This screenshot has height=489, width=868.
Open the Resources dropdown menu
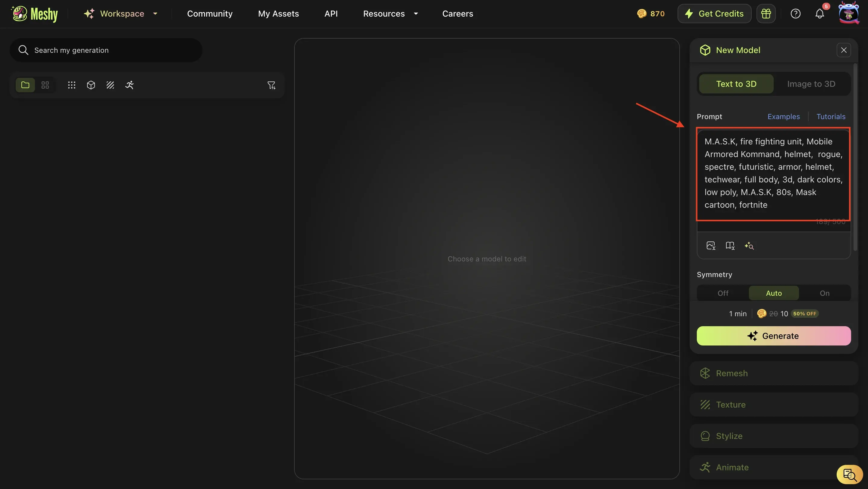pos(390,14)
